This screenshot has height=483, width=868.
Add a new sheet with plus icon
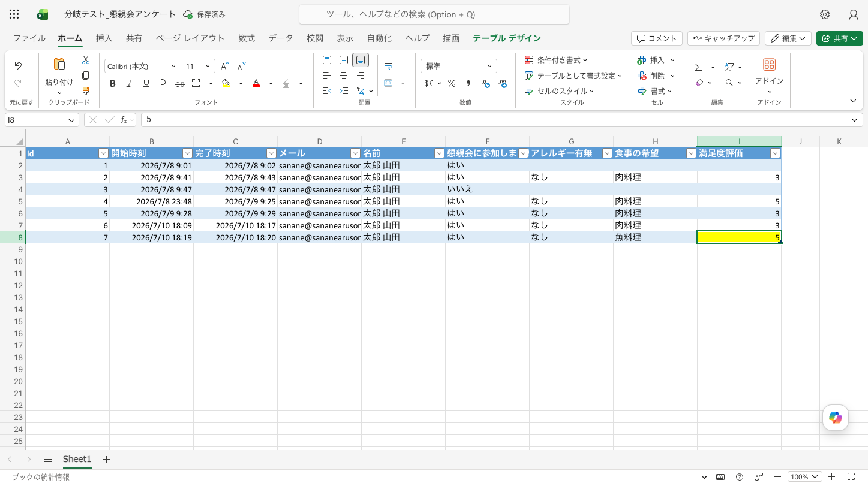coord(107,460)
